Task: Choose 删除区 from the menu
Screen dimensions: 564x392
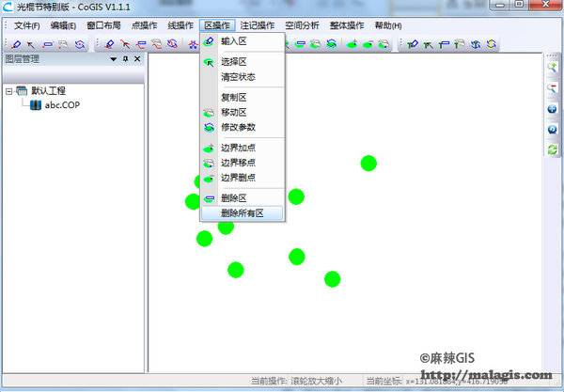Action: click(x=243, y=197)
